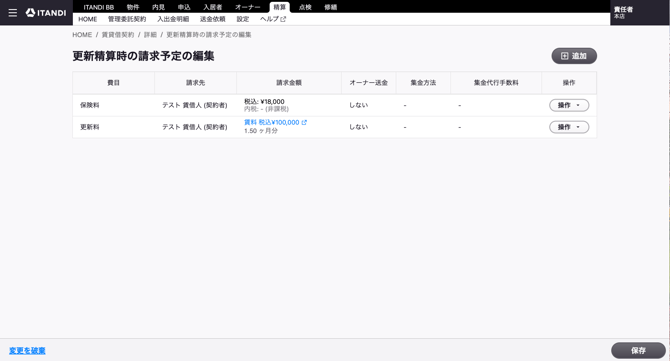
Task: Open 入出金明細 menu item
Action: (173, 19)
